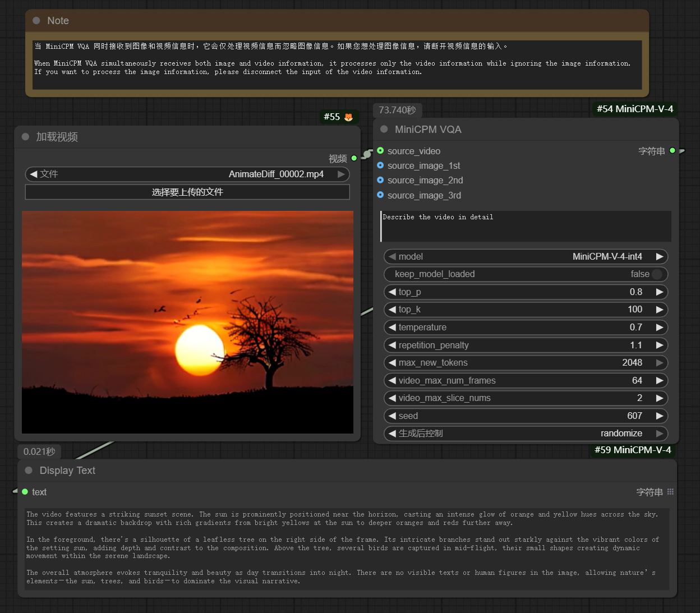Switch model to next after MiniCPM-V-4-int4
Image resolution: width=700 pixels, height=613 pixels.
(x=660, y=257)
